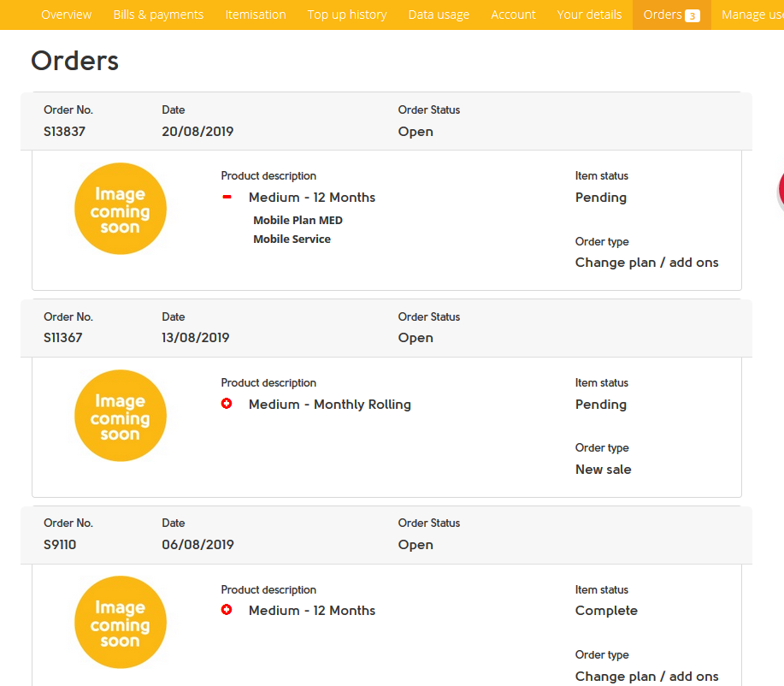Click Change plan / add ons in order S9110

coord(646,677)
